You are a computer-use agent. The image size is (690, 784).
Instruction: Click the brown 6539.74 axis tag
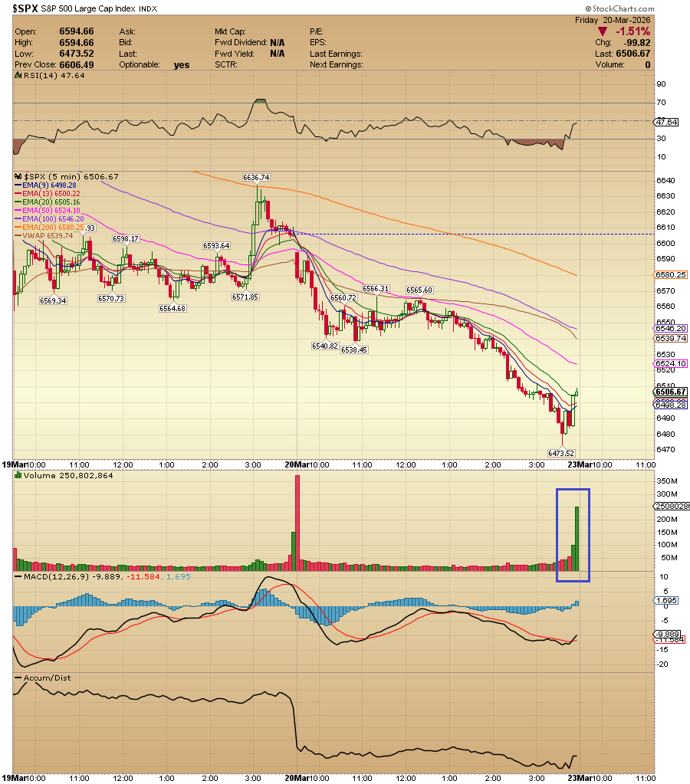click(x=671, y=339)
